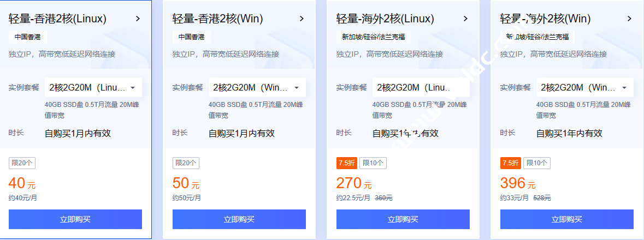The image size is (644, 240).
Task: Click the arrow next to 轻量-香港2核(Linux)
Action: tap(138, 19)
